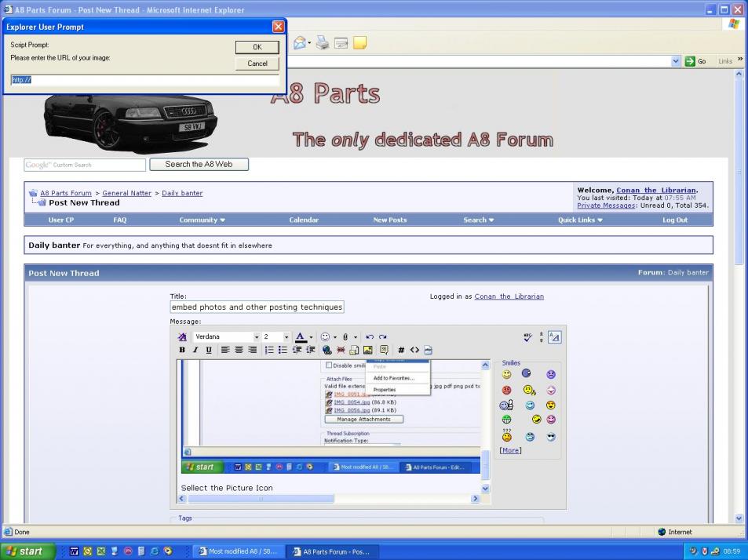Wrap selection in QUOTE tags

click(x=384, y=350)
